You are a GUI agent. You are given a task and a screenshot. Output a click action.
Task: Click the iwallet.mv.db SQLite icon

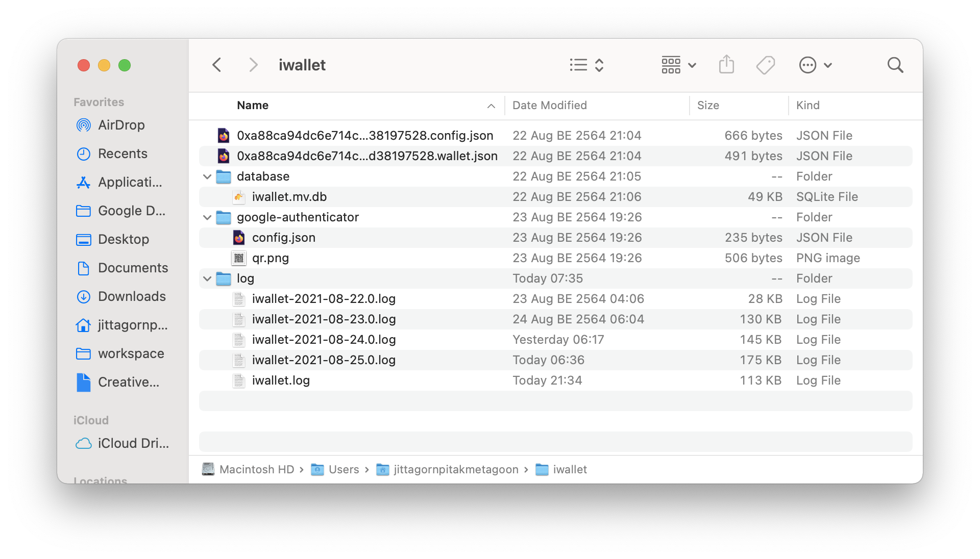pos(239,197)
